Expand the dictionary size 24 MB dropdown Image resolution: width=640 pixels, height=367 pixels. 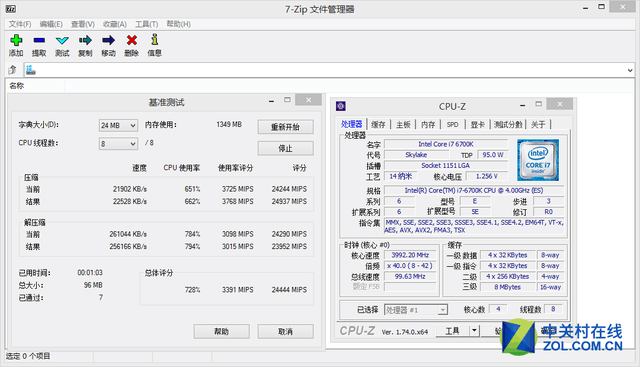tap(118, 125)
